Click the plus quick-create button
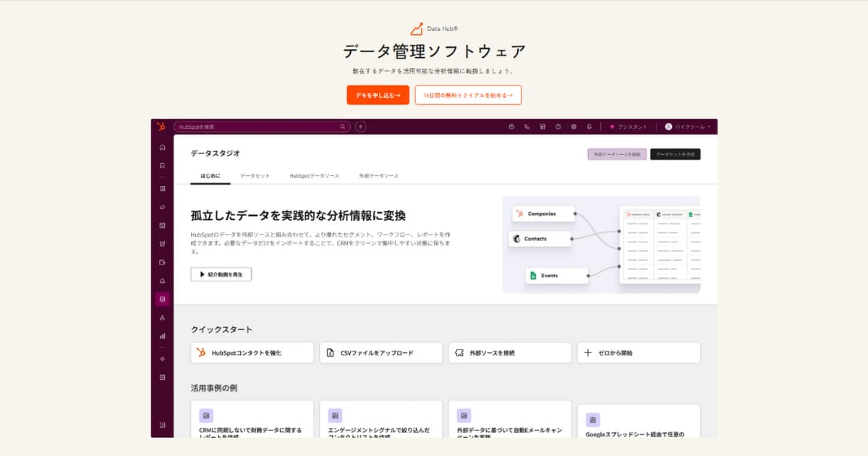 click(x=361, y=127)
